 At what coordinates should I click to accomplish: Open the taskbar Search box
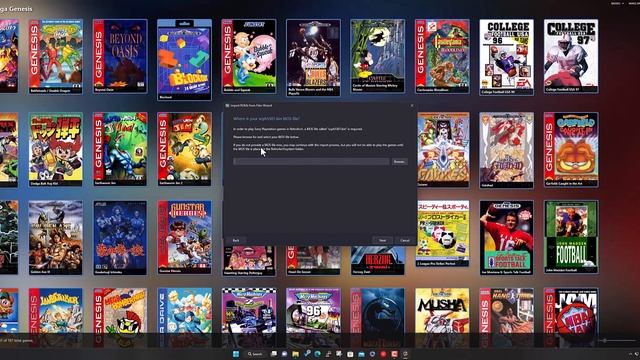(x=255, y=354)
